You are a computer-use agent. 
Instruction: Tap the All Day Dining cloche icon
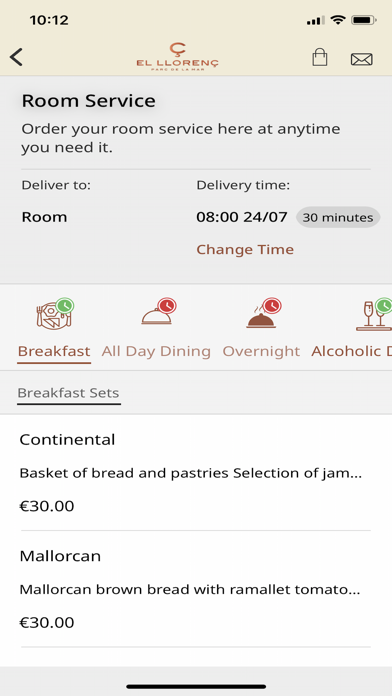158,312
